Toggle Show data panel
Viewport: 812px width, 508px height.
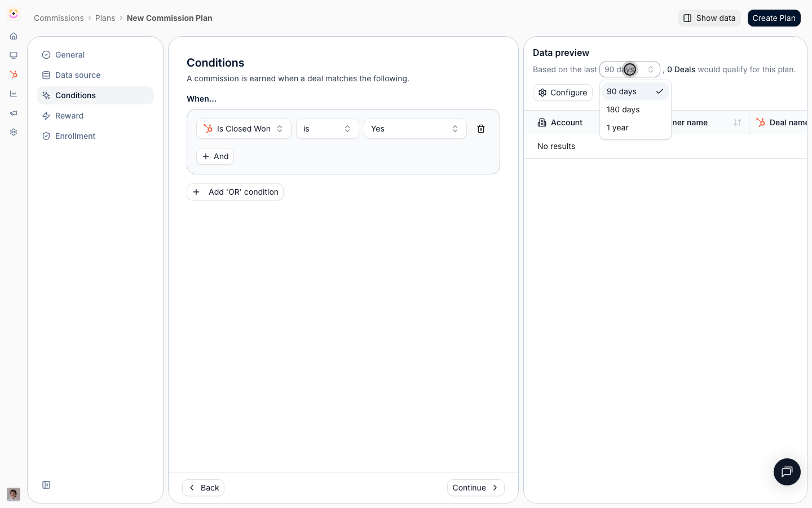point(709,18)
